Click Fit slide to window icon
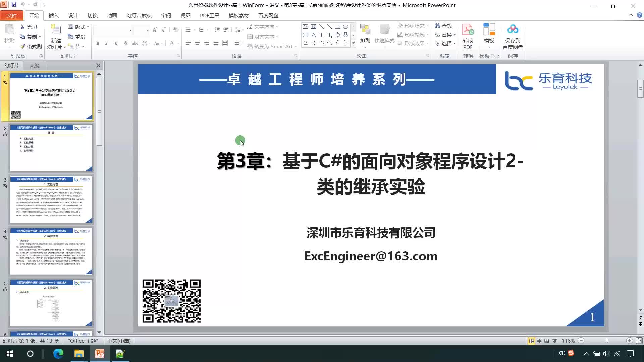644x362 pixels. tap(639, 341)
